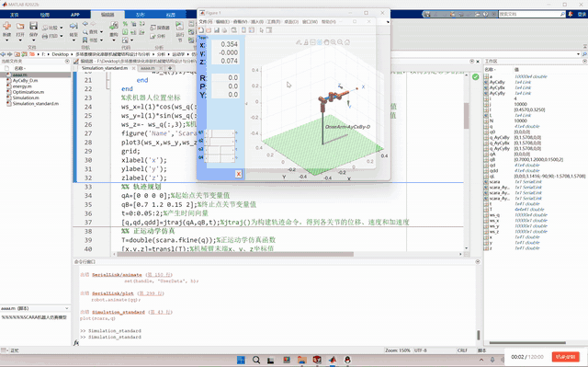This screenshot has width=588, height=367.
Task: Click the Analyze (分析) toolbar icon
Action: pyautogui.click(x=153, y=36)
